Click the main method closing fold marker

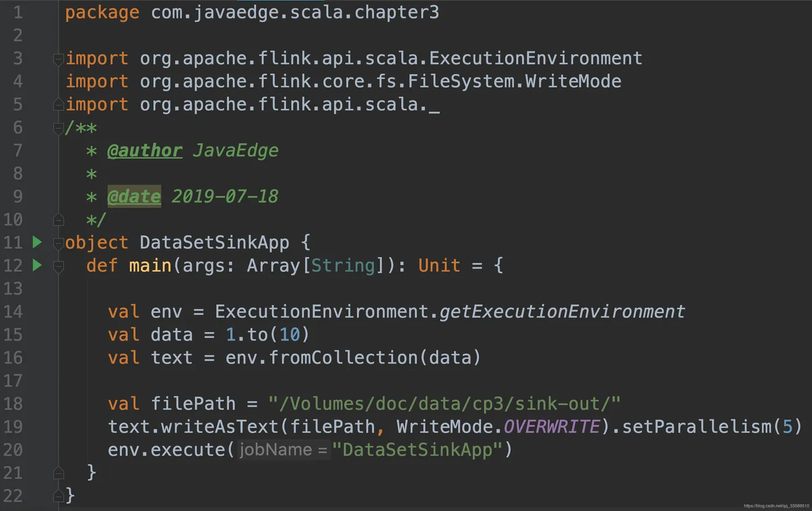58,473
